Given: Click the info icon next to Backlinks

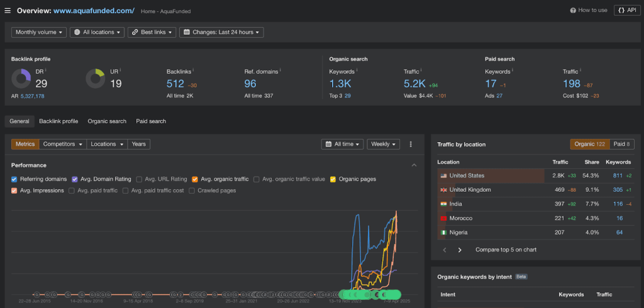Looking at the screenshot, I should [194, 70].
